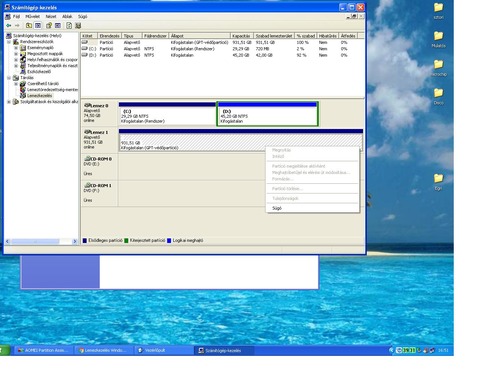Image resolution: width=480 pixels, height=384 pixels.
Task: Open the Mukerto desktop folder
Action: click(438, 39)
